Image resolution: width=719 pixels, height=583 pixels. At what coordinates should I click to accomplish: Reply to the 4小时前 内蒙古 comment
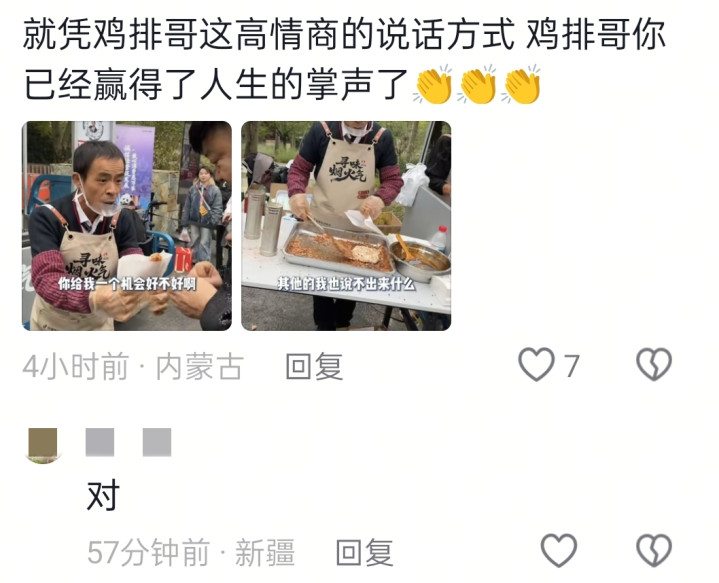coord(314,366)
